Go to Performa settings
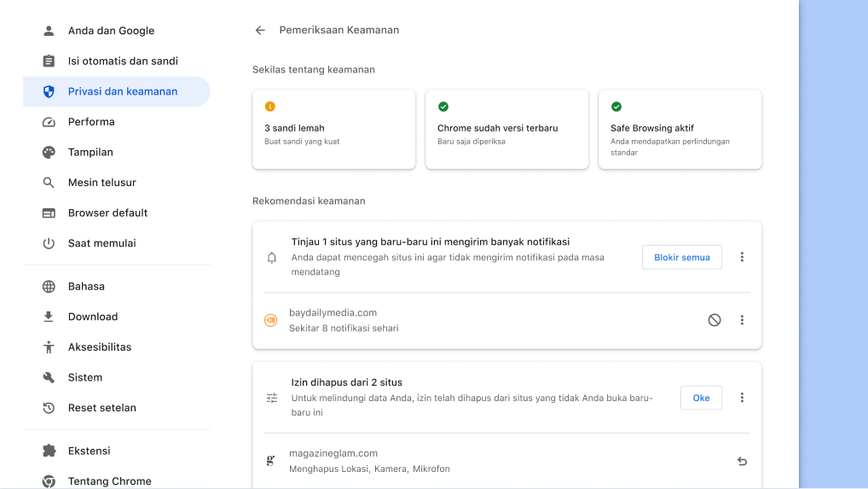This screenshot has width=868, height=489. coord(117,122)
